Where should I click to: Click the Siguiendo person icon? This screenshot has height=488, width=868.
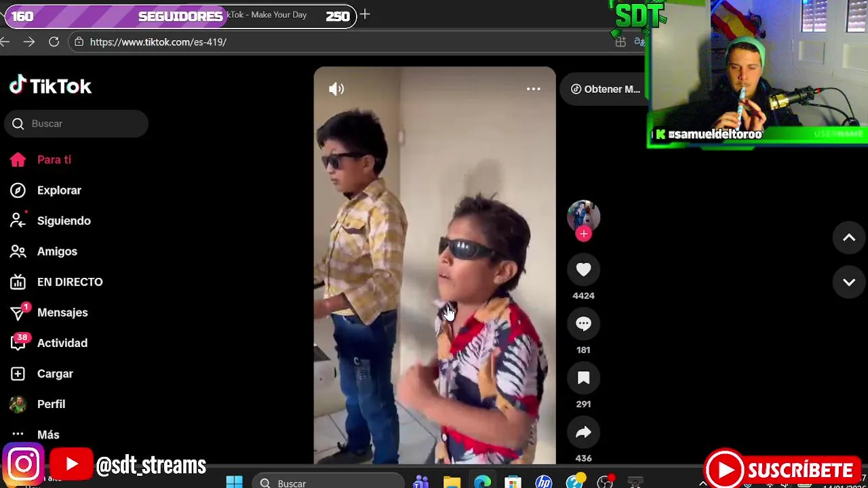tap(18, 220)
